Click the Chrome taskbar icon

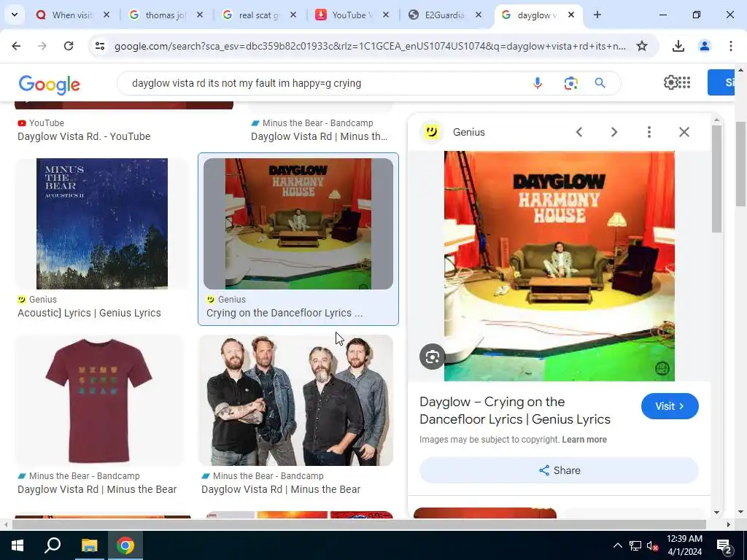coord(125,545)
